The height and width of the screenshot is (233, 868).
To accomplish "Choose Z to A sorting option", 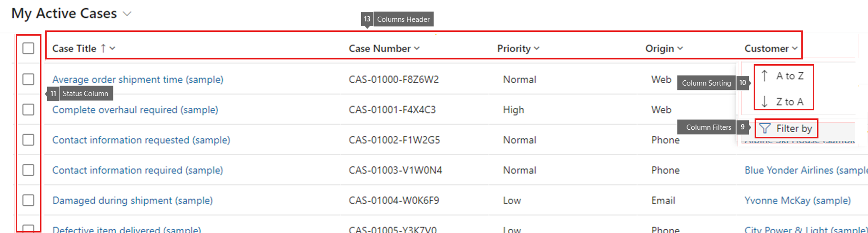I will tap(789, 102).
